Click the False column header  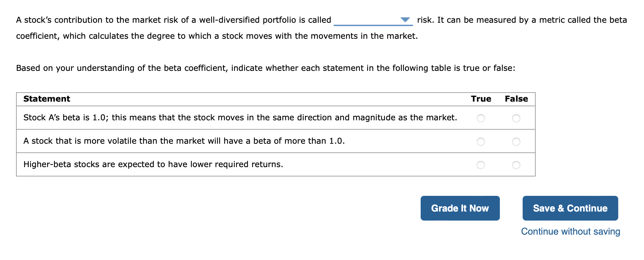[516, 99]
